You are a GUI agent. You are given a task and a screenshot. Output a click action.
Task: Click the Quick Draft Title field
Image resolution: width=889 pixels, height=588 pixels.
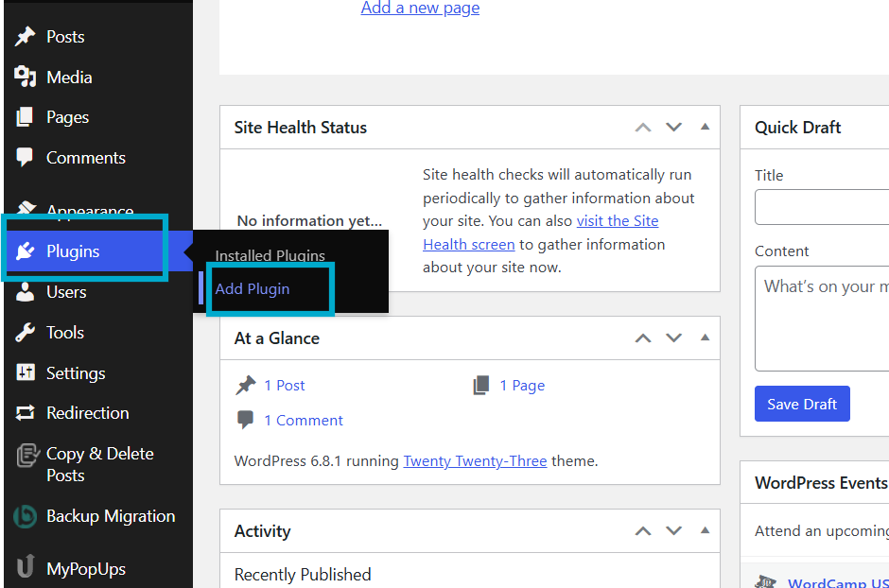[821, 207]
